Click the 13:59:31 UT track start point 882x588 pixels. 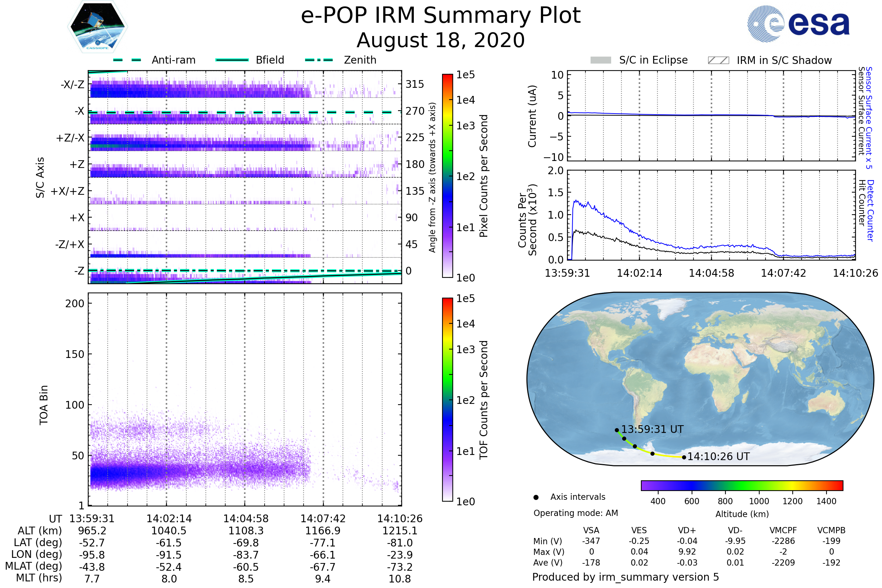click(617, 430)
